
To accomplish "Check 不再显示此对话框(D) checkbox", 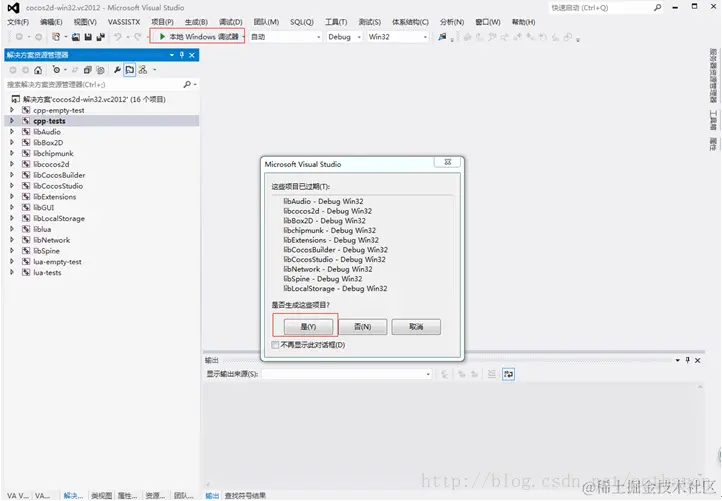I will tap(275, 345).
